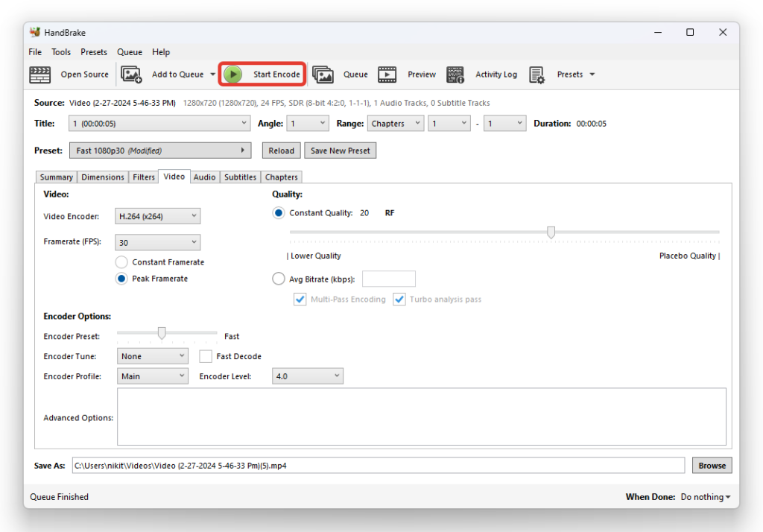The image size is (763, 532).
Task: Click the Queue toolbar label
Action: (x=355, y=75)
